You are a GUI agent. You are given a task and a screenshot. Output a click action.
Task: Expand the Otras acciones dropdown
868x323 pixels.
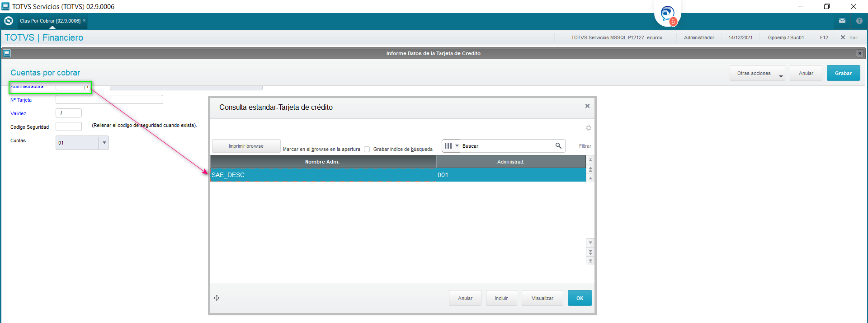click(780, 76)
